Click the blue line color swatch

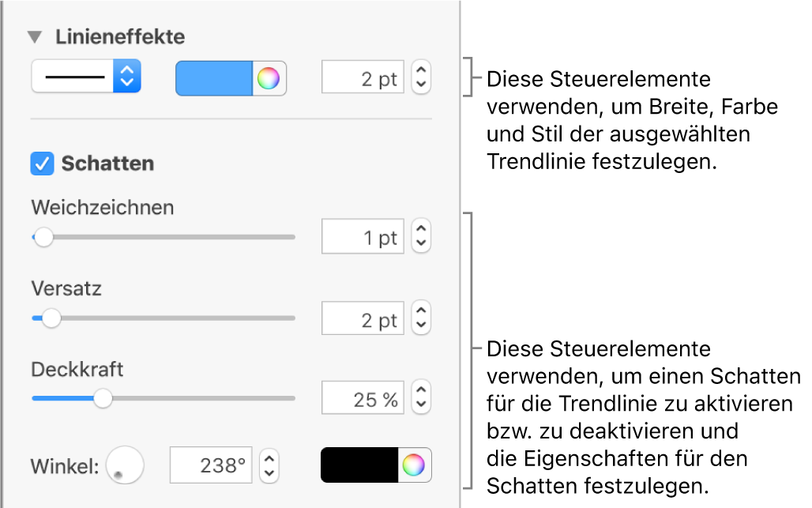pyautogui.click(x=213, y=79)
